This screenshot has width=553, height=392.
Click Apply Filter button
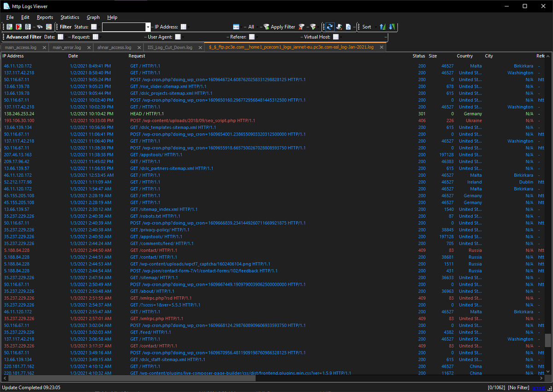(279, 27)
